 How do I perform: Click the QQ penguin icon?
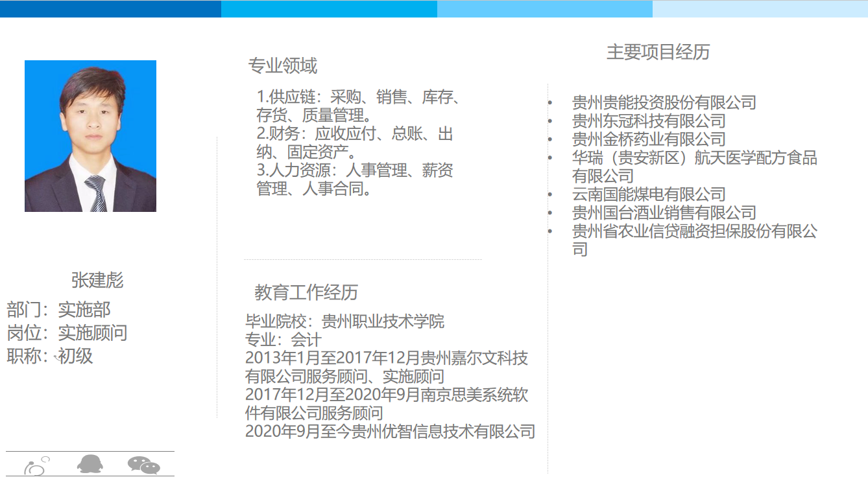[90, 464]
